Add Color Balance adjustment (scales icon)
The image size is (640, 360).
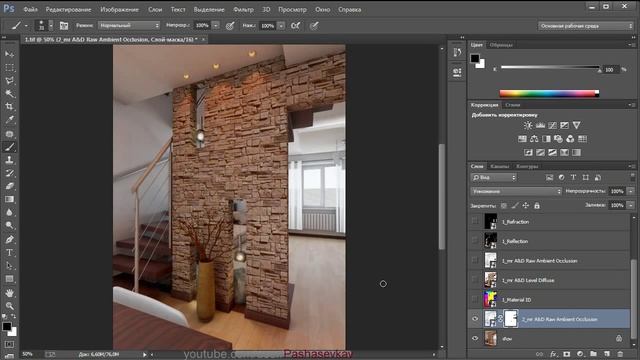(534, 139)
